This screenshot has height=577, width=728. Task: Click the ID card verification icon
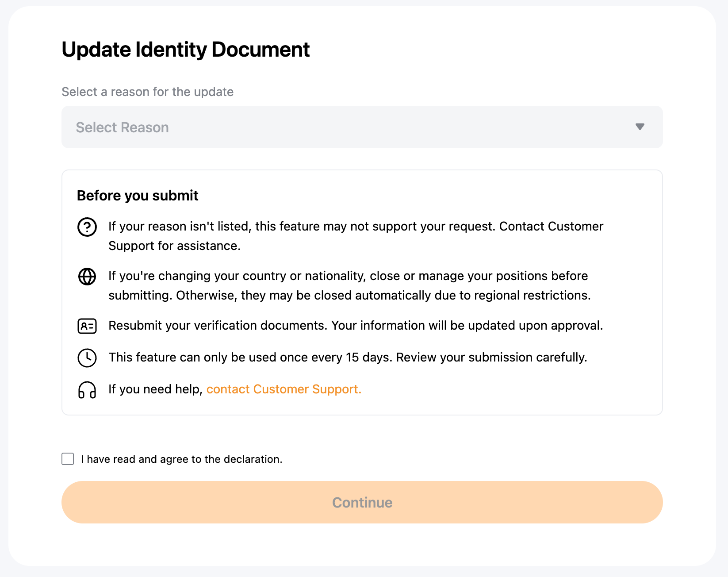tap(87, 326)
